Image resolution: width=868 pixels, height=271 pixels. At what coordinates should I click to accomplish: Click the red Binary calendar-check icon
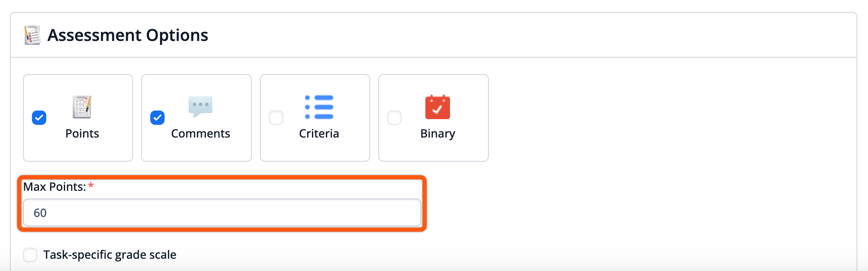(437, 107)
